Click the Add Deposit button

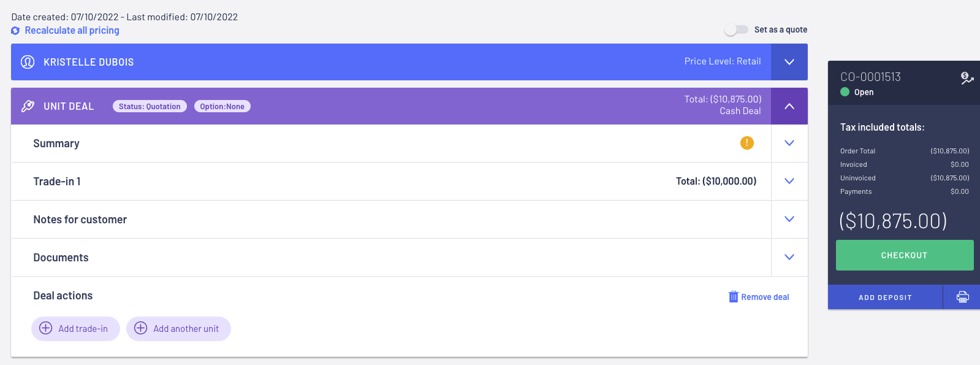click(x=885, y=297)
